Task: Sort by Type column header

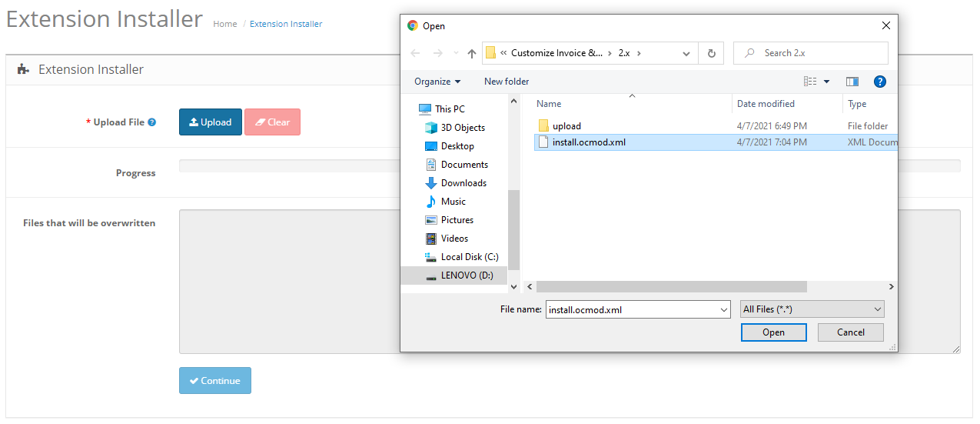Action: (857, 104)
